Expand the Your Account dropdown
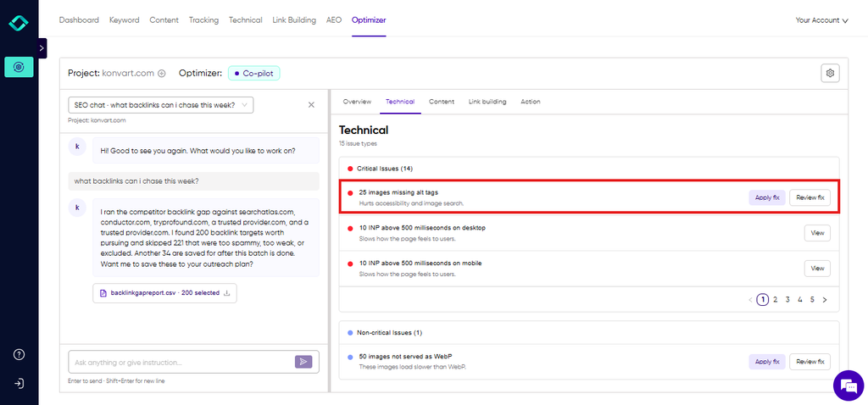The height and width of the screenshot is (405, 868). pos(822,20)
